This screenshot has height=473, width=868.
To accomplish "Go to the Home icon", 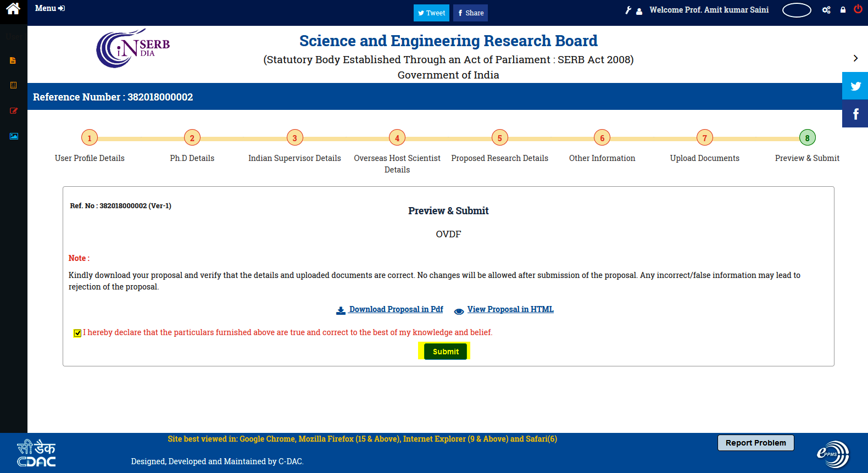I will click(x=13, y=8).
